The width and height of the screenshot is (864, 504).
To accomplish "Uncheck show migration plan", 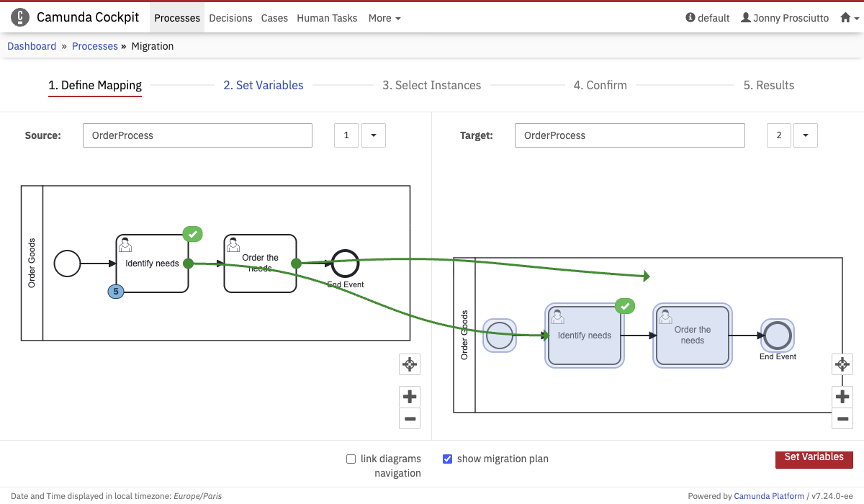I will pyautogui.click(x=447, y=459).
